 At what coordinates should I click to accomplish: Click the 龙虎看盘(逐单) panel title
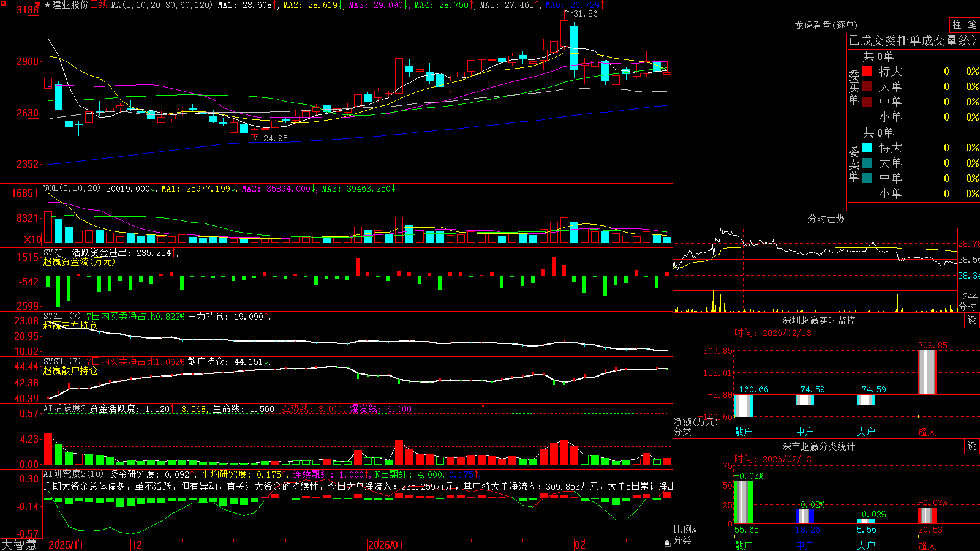click(x=826, y=25)
